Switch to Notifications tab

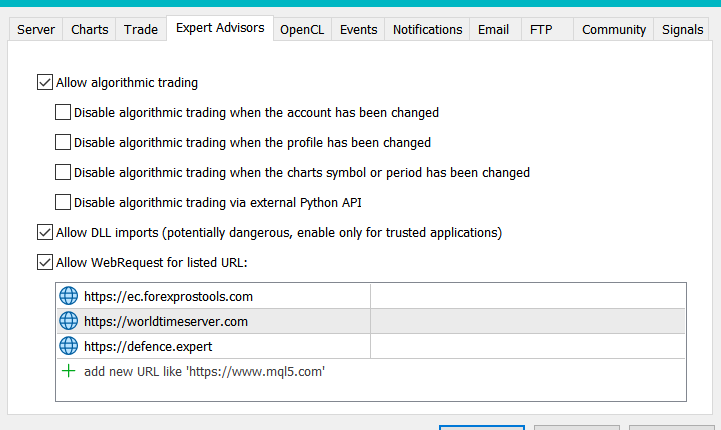(427, 29)
